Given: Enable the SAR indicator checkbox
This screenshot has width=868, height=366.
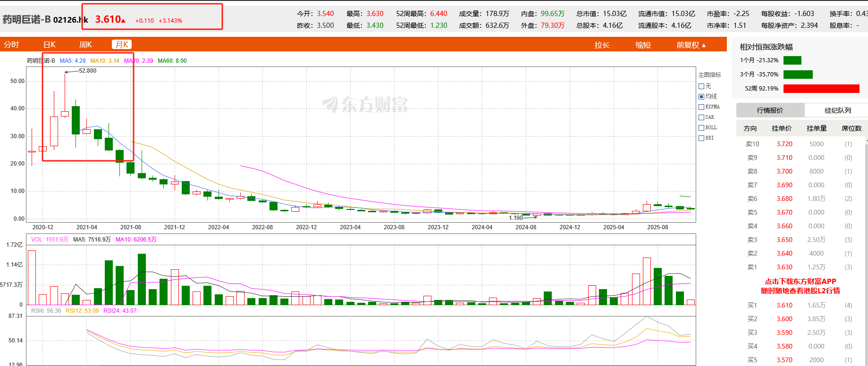Looking at the screenshot, I should pyautogui.click(x=701, y=117).
